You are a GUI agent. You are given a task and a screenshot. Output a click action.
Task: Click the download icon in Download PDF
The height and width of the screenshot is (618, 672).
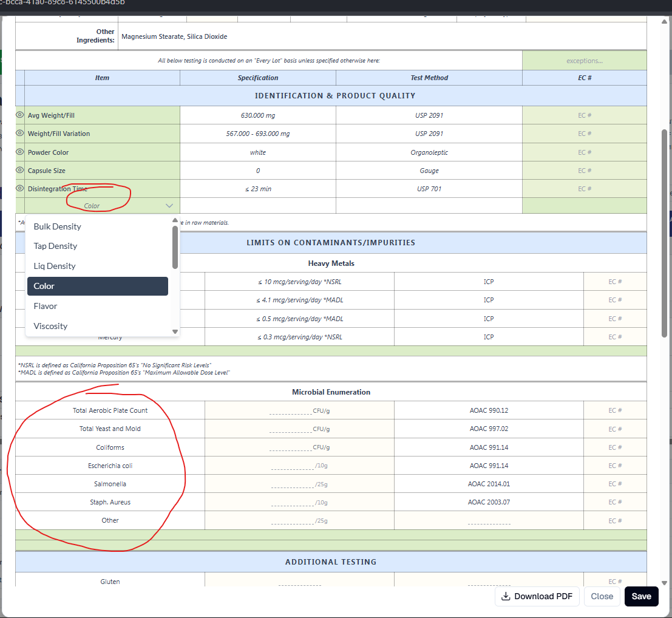tap(506, 596)
